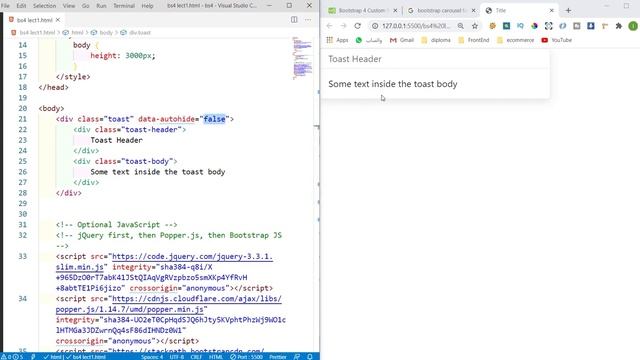Viewport: 640px width, 360px height.
Task: Open the Go menu
Action: [85, 6]
